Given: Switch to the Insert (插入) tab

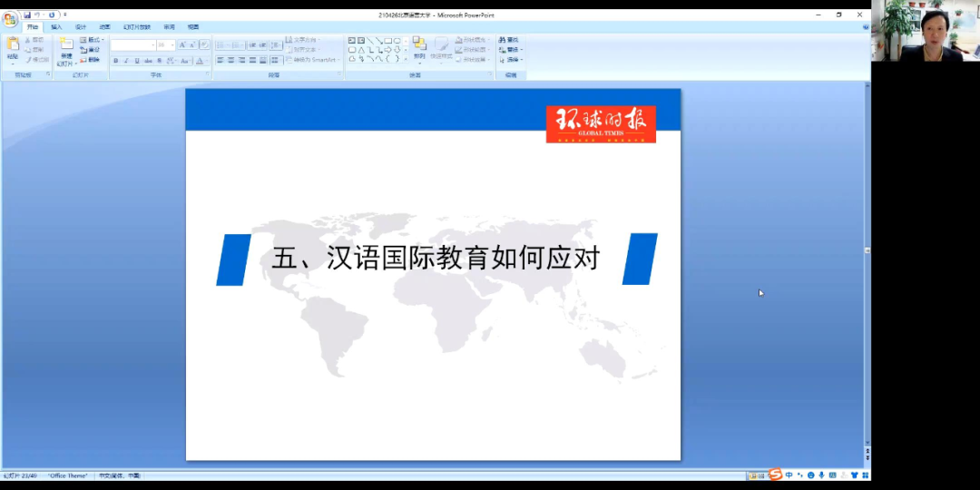Looking at the screenshot, I should coord(56,27).
